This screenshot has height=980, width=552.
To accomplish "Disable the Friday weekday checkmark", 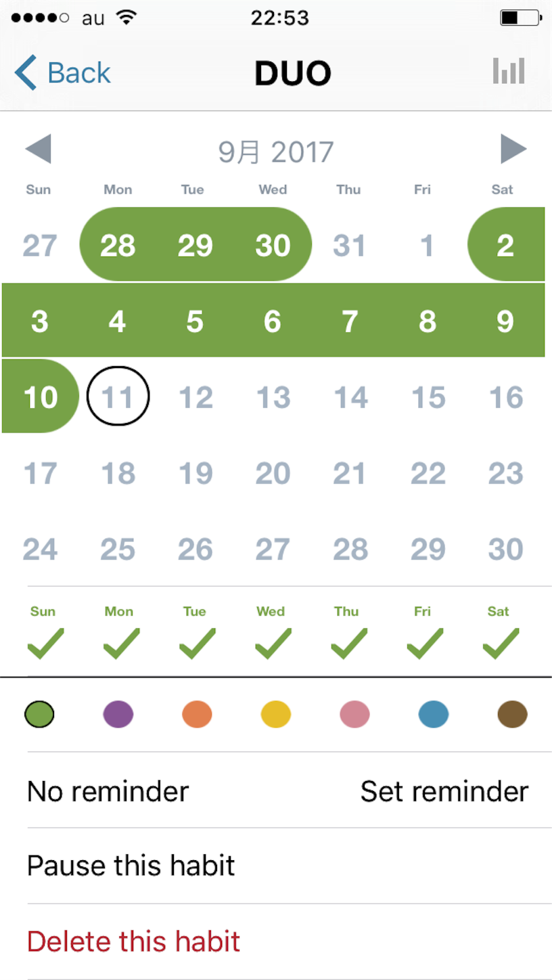I will click(x=425, y=644).
